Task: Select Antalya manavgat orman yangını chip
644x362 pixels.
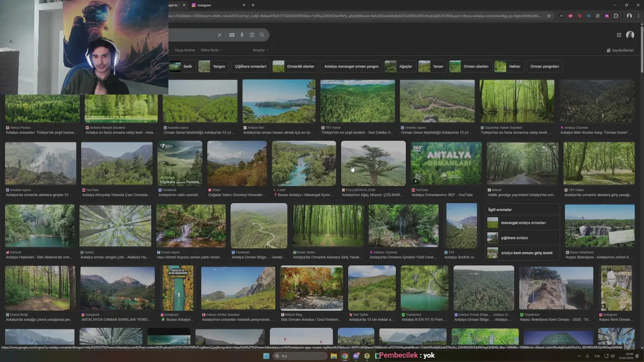Action: tap(351, 66)
